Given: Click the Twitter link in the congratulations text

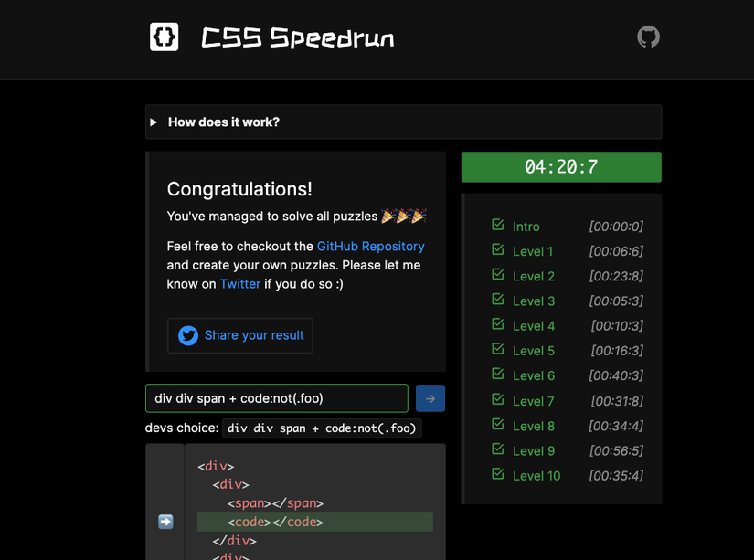Looking at the screenshot, I should point(240,283).
